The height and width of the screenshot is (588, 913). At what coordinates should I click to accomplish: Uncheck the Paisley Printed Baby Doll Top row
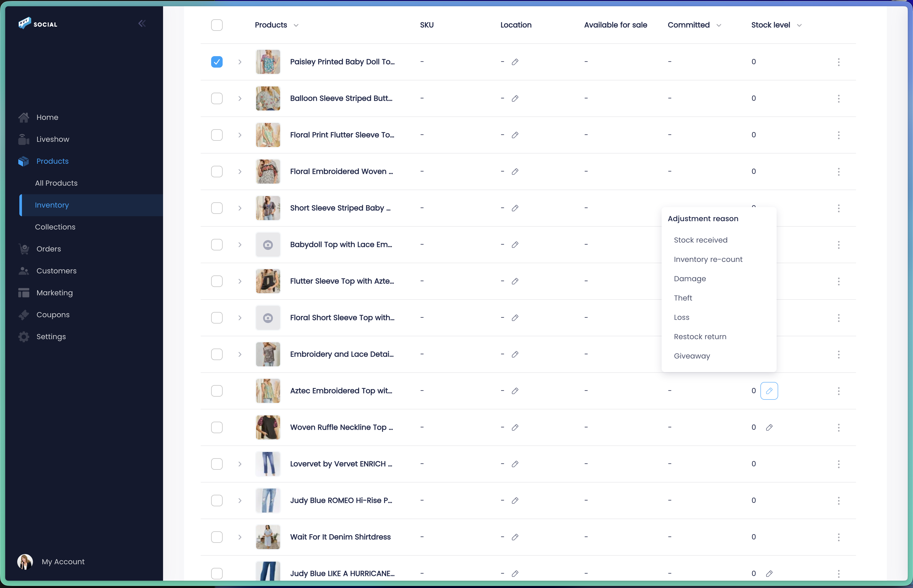(217, 61)
